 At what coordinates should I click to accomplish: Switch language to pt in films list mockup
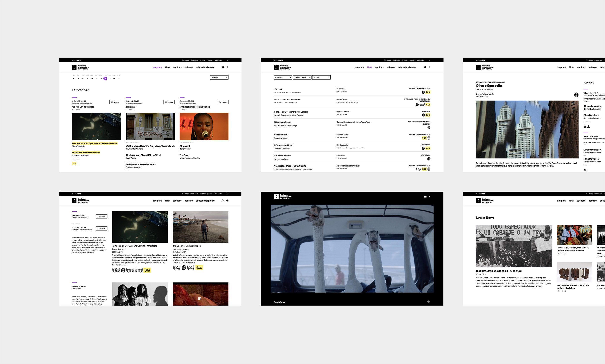click(x=429, y=60)
